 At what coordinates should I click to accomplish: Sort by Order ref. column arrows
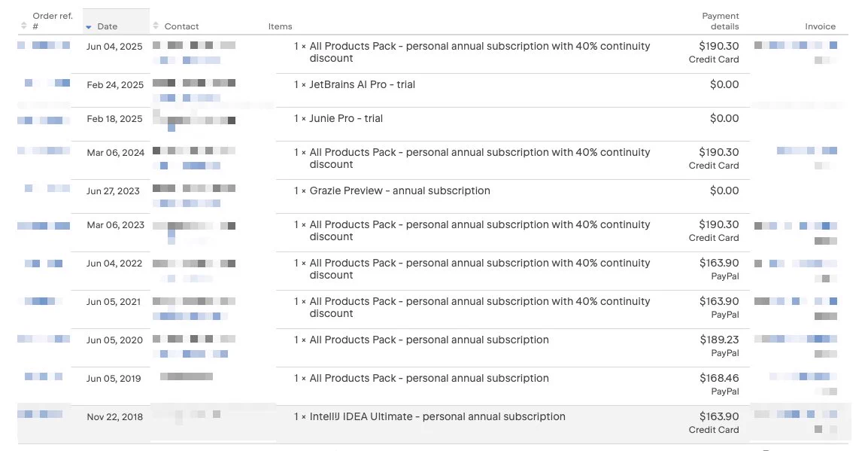click(x=23, y=26)
